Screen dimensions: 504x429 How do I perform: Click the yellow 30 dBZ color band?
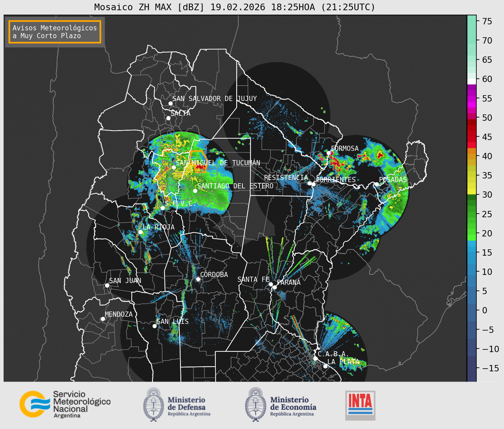pos(472,191)
